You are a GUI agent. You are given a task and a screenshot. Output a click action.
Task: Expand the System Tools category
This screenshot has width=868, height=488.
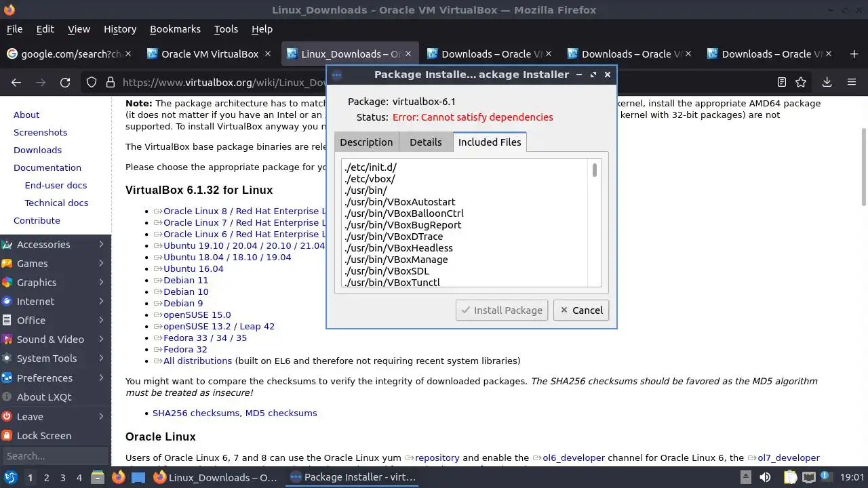[x=54, y=358]
